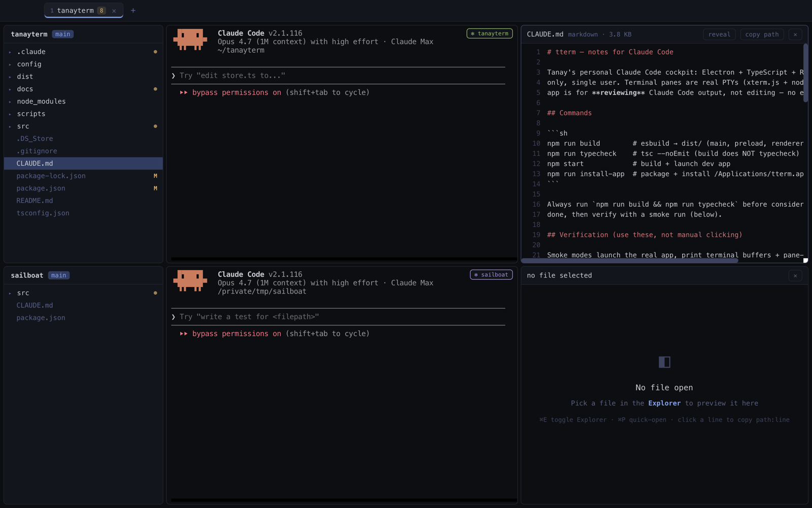Open package.json in sailboat explorer
Image resolution: width=812 pixels, height=508 pixels.
click(x=83, y=318)
